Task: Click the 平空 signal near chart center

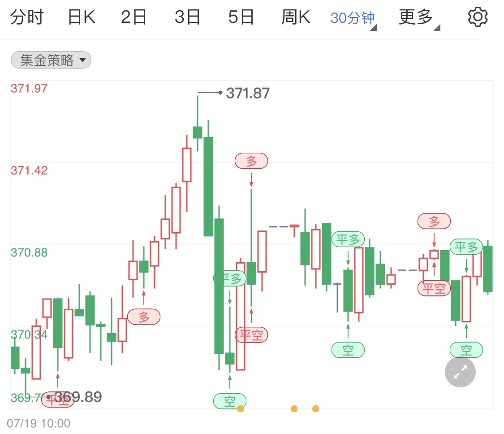Action: [x=251, y=335]
